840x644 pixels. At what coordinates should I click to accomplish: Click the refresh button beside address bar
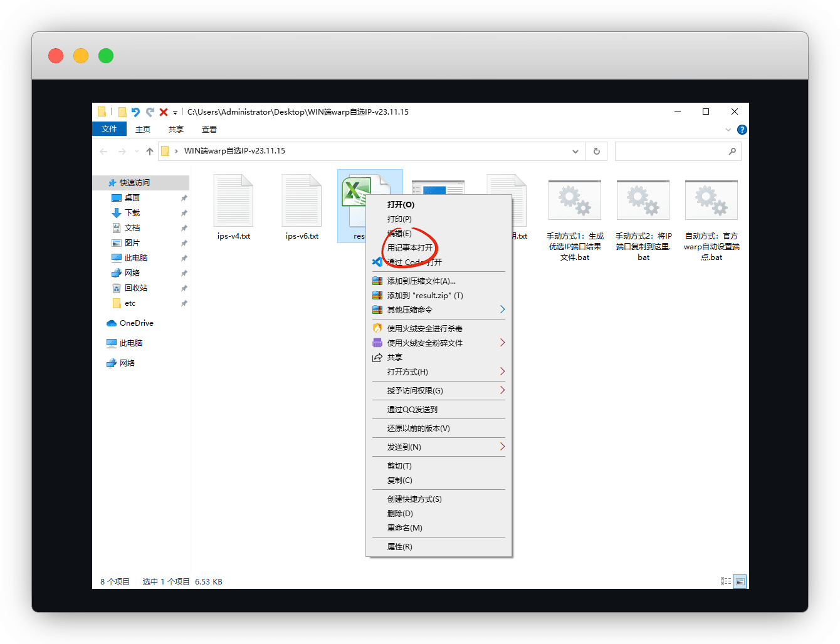coord(596,151)
